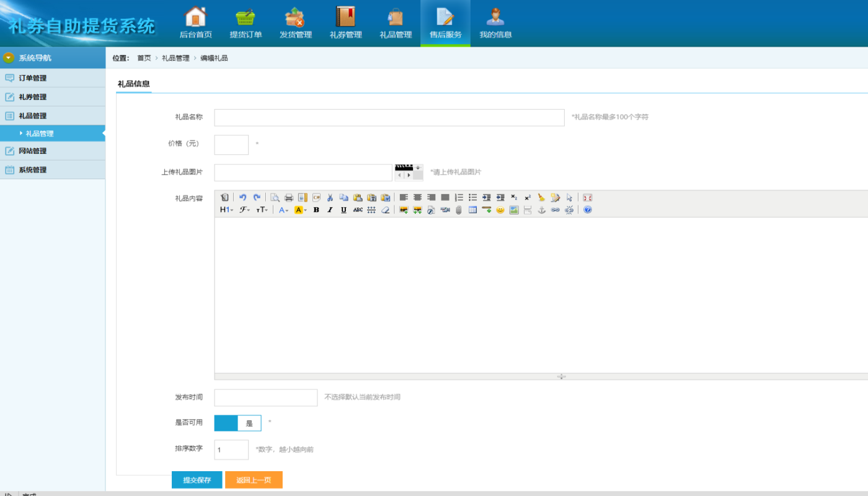Screen dimensions: 868x496
Task: Apply subscript formatting
Action: pos(514,198)
